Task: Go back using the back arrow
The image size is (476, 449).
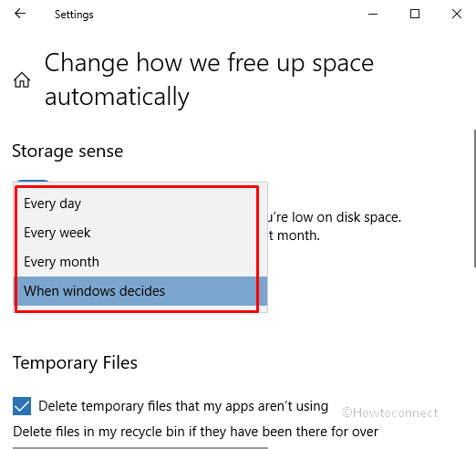Action: [20, 14]
